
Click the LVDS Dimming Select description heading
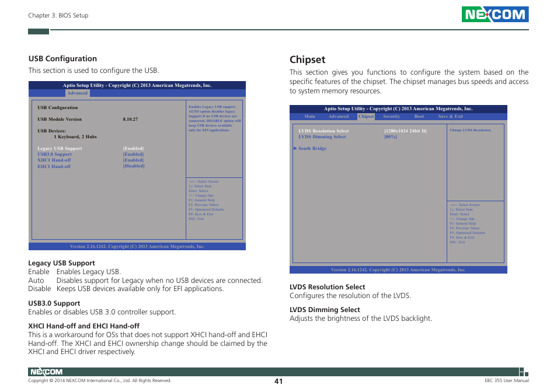(325, 310)
